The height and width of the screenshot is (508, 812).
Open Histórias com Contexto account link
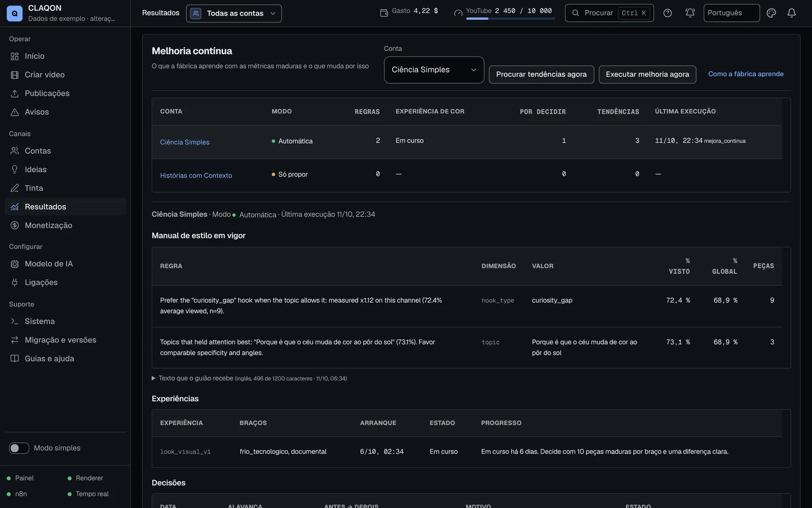[x=196, y=176]
